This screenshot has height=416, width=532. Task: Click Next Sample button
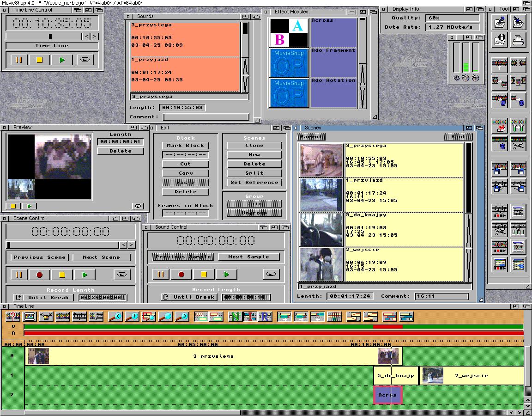249,257
